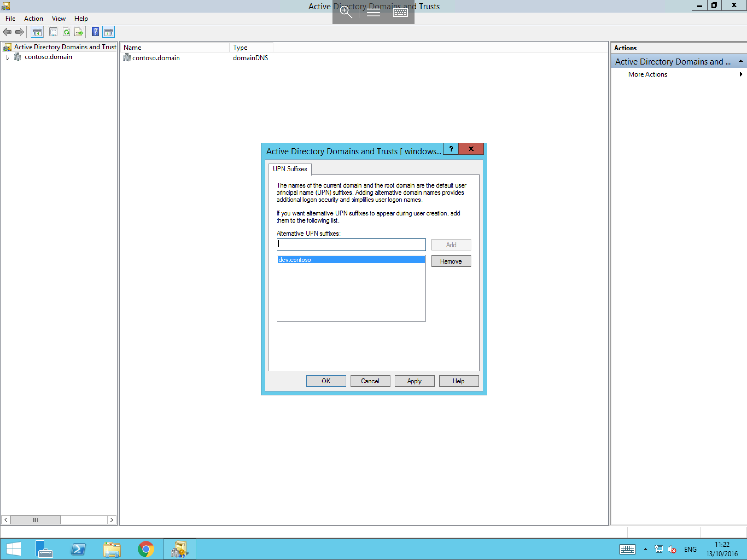Select contoso.domain in the console tree
747x560 pixels.
click(x=48, y=57)
